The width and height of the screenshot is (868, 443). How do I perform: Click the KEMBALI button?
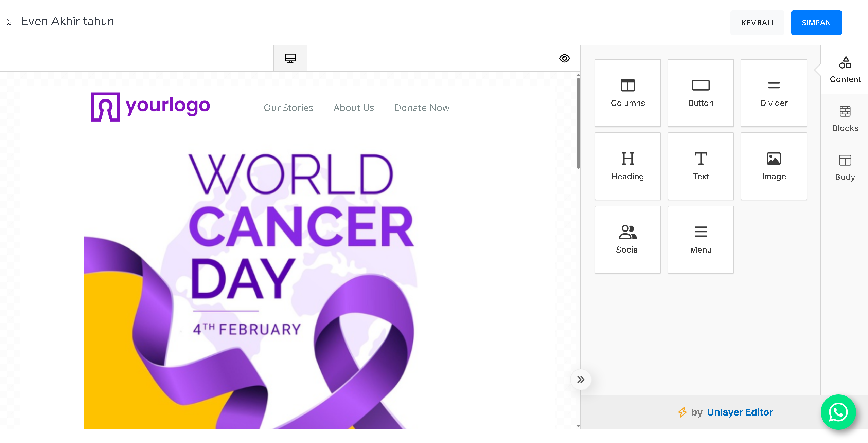click(x=757, y=22)
